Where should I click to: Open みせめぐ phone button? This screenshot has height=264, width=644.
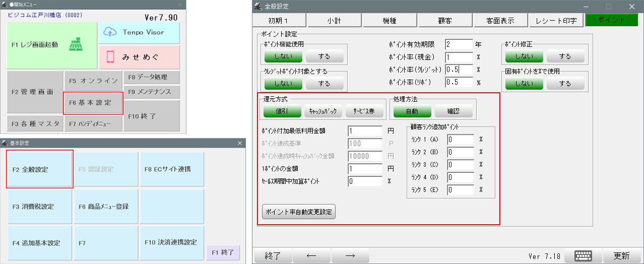[139, 57]
